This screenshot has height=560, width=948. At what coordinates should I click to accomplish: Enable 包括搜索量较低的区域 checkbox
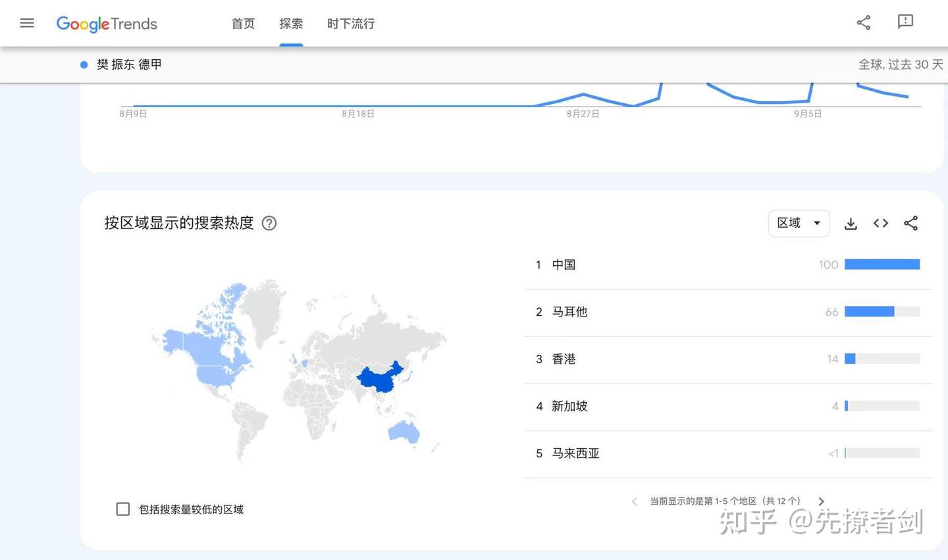[x=123, y=509]
